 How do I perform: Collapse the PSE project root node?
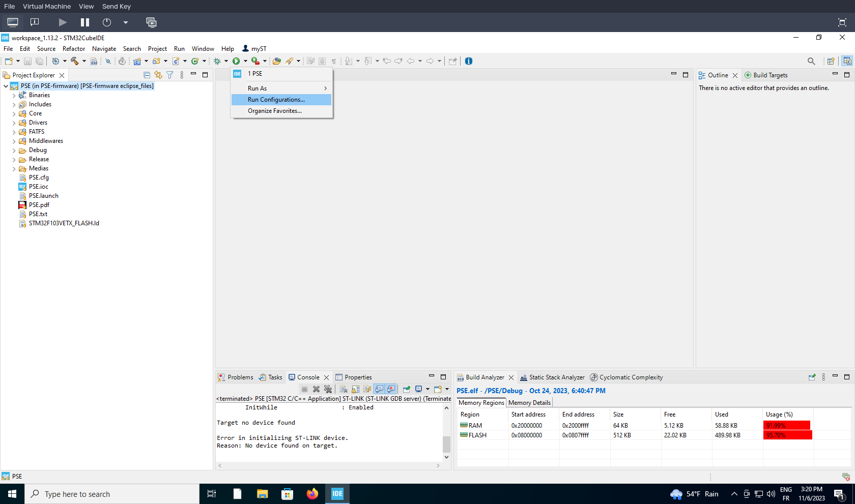[x=6, y=86]
